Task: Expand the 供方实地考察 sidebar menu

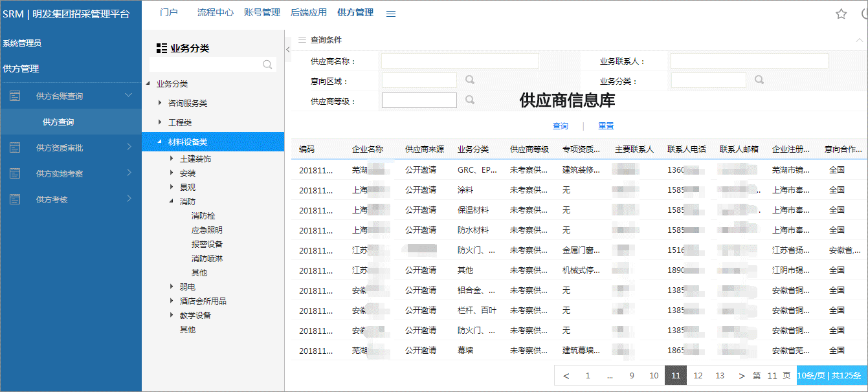Action: (x=128, y=173)
